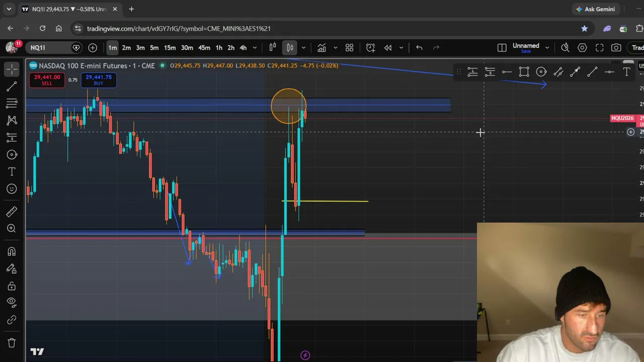This screenshot has width=644, height=362.
Task: Toggle drawings sync link icon
Action: [12, 320]
